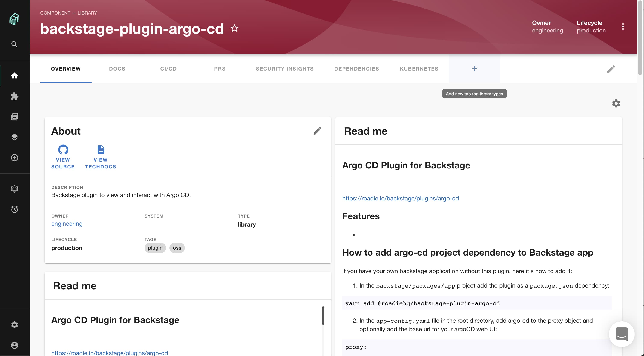Open the three-dot menu in the header
Viewport: 644px width, 356px height.
(x=623, y=26)
